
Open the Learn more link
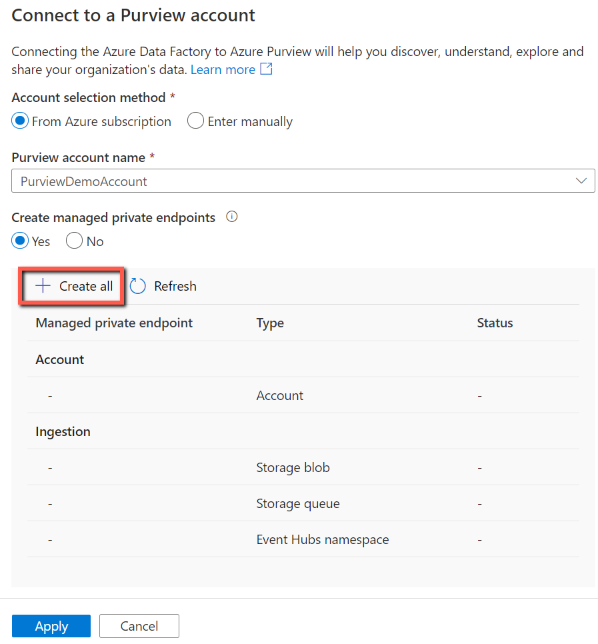[x=223, y=70]
